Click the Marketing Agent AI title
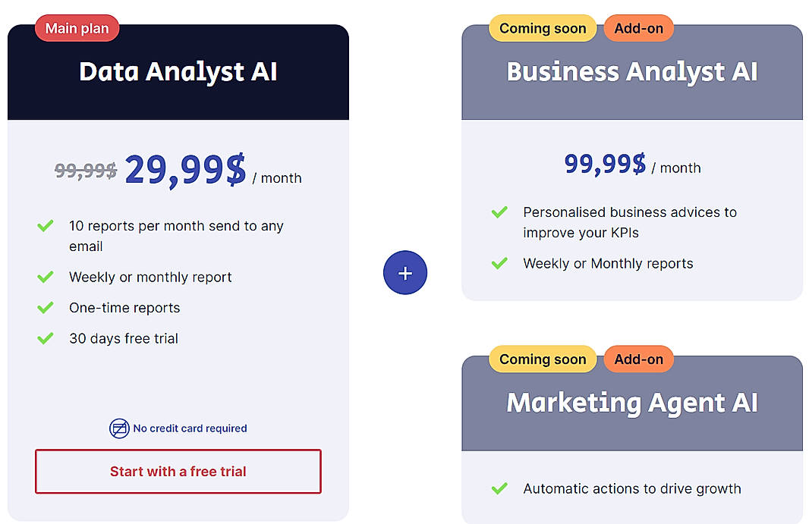Screen dimensions: 812x524 click(x=631, y=403)
